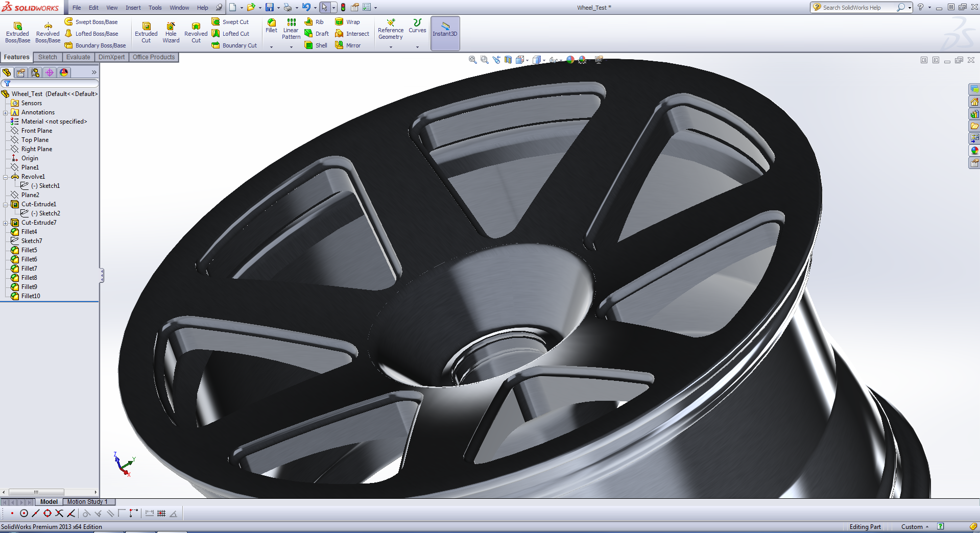The height and width of the screenshot is (533, 980).
Task: Switch to the Evaluate tab
Action: pyautogui.click(x=78, y=57)
